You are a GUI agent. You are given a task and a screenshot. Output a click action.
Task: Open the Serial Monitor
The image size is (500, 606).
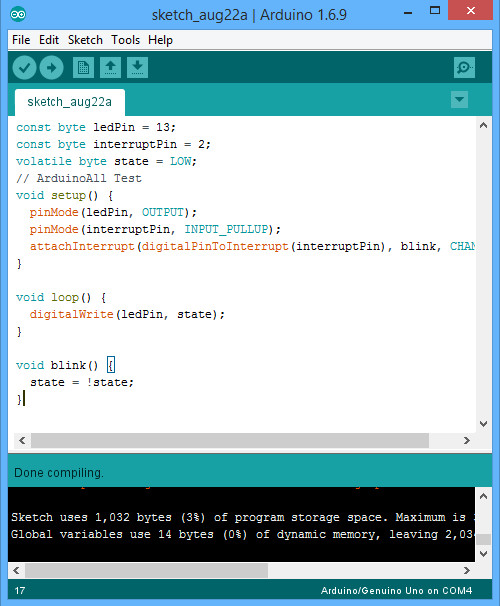pyautogui.click(x=464, y=68)
